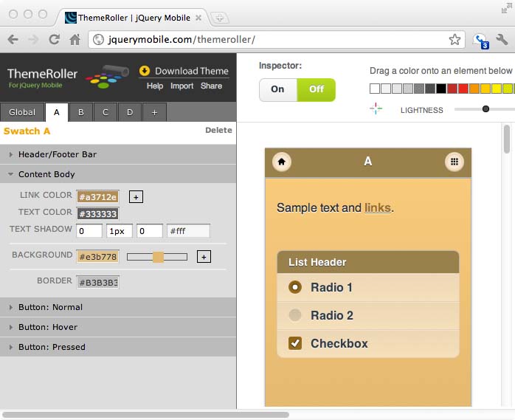The width and height of the screenshot is (515, 420).
Task: Pick the white color swatch
Action: click(375, 89)
